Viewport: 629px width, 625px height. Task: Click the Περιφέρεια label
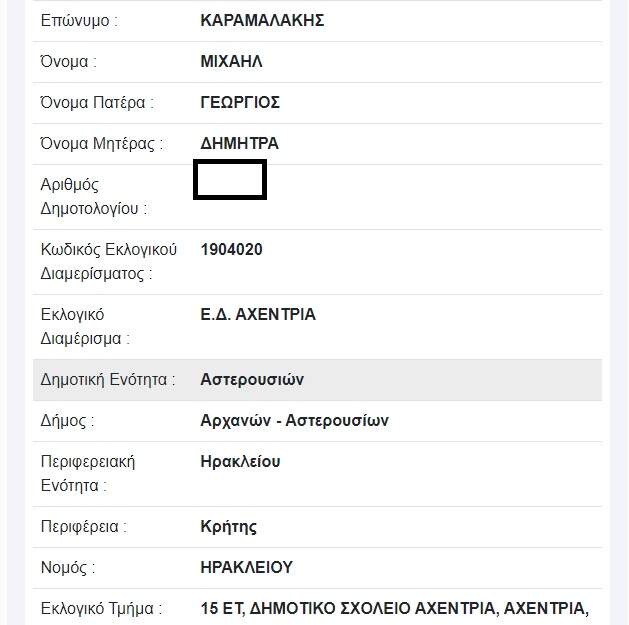pos(84,527)
